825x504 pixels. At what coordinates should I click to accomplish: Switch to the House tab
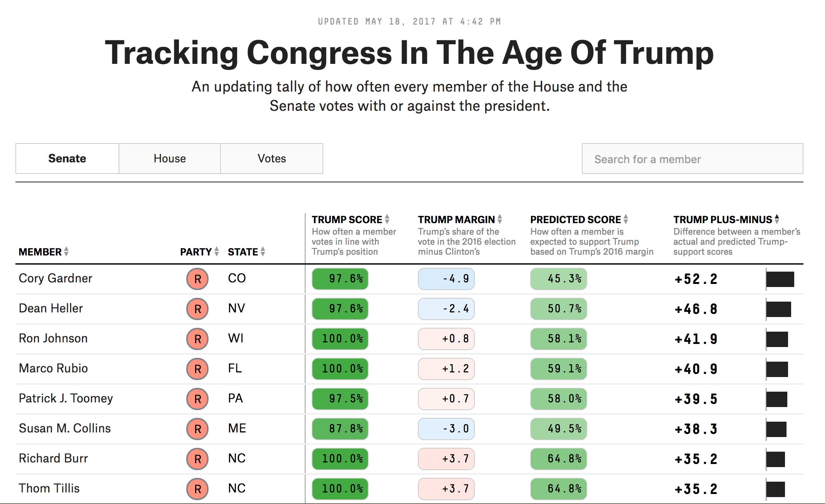tap(169, 159)
